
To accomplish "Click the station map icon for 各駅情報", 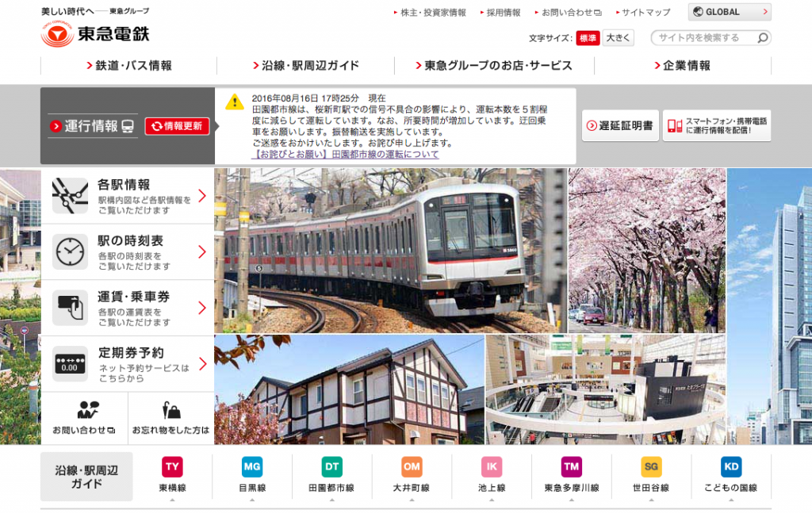I will tap(70, 196).
